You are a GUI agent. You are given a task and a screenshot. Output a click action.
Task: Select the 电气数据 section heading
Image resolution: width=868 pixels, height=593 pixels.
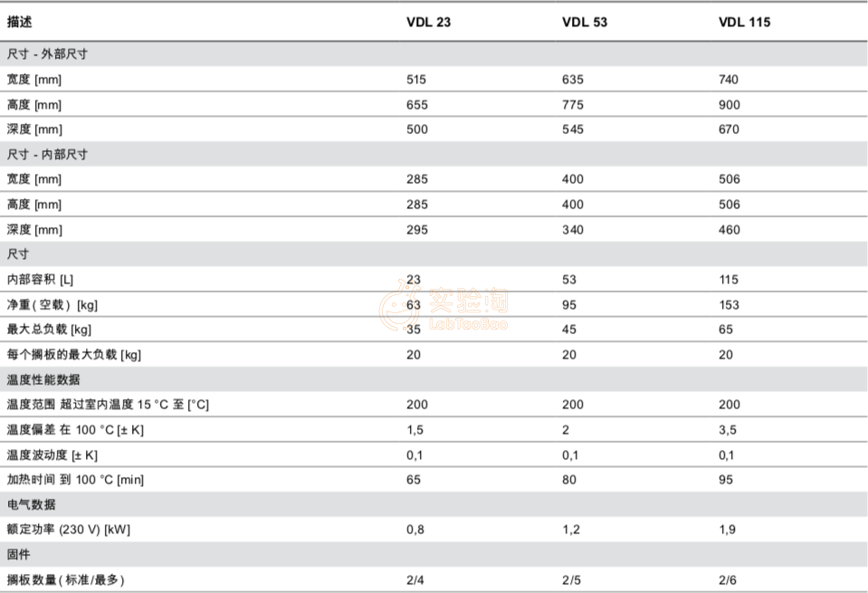point(32,504)
